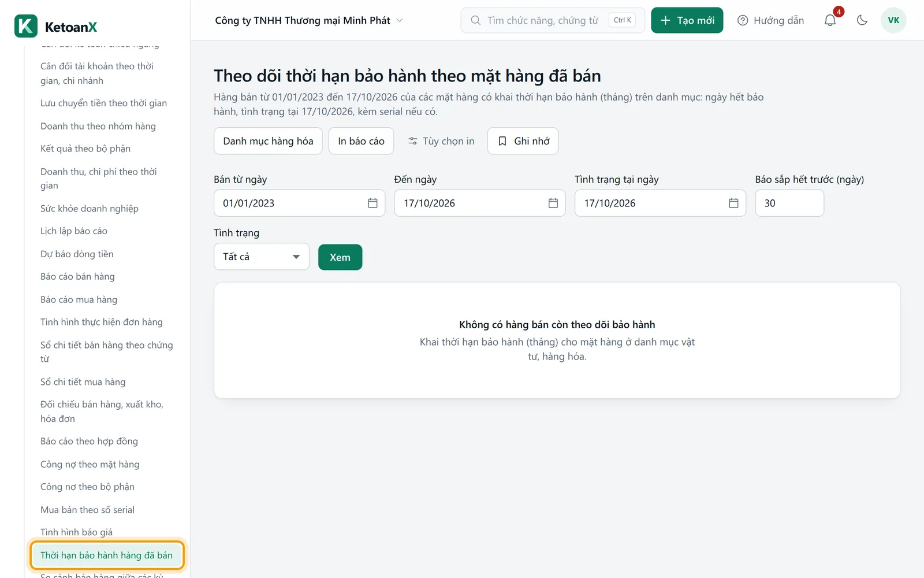Open calendar for Tình trạng tại ngày
Viewport: 924px width, 578px height.
[733, 203]
